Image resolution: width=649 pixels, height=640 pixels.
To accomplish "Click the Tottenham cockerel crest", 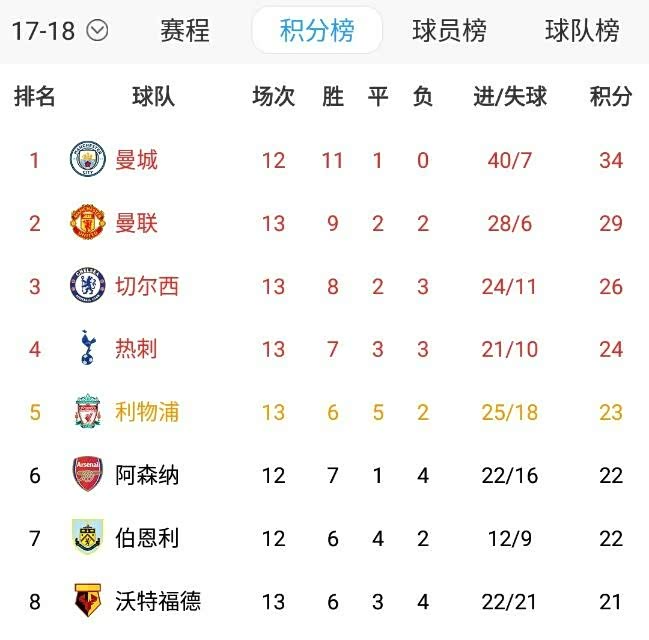I will click(87, 349).
